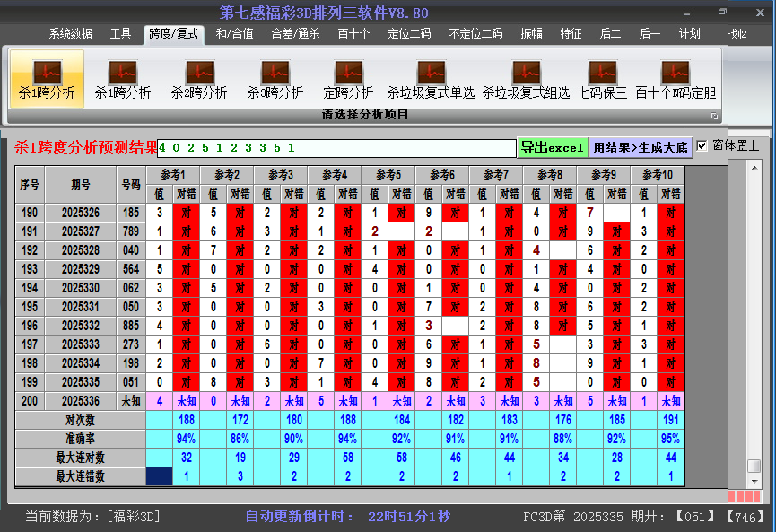Go to the 百十个 tab
This screenshot has height=532, width=776.
tap(353, 34)
